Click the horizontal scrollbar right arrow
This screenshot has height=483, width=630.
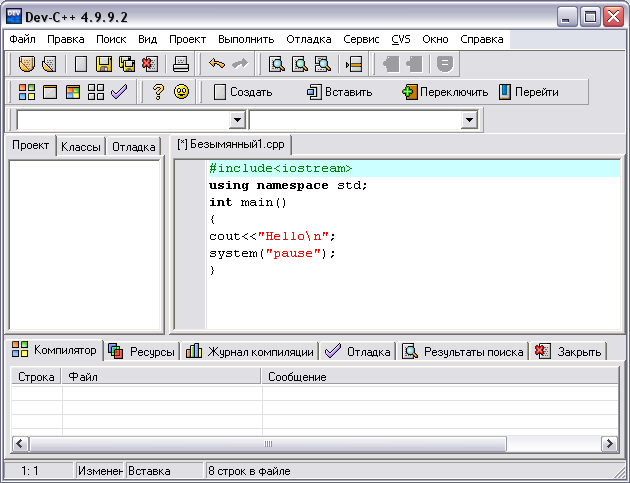pos(610,444)
